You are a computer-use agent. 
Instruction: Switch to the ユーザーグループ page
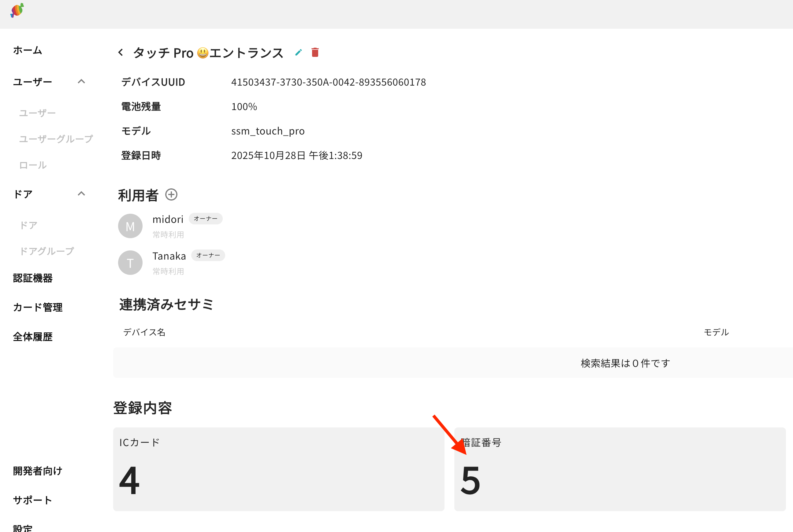56,138
